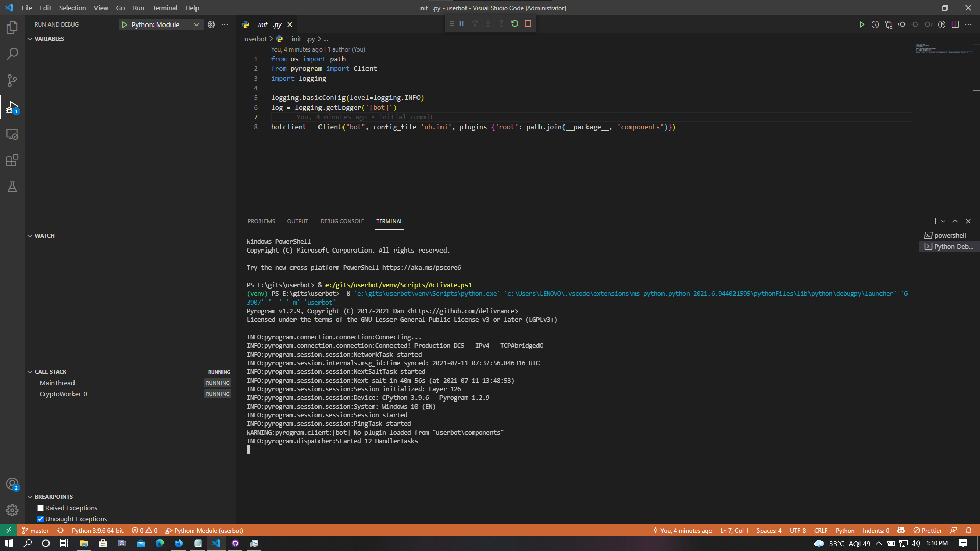The width and height of the screenshot is (980, 551).
Task: Open Microsoft Edge from taskbar
Action: tap(160, 543)
